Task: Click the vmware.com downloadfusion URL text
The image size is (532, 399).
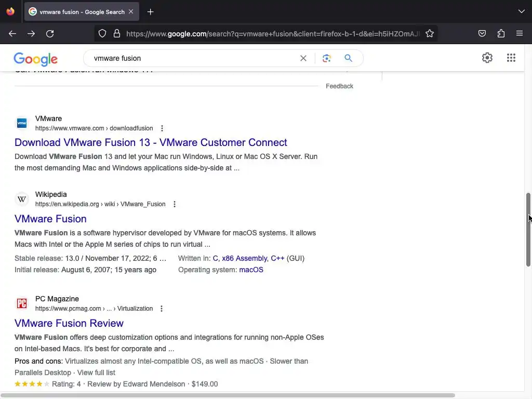Action: coord(94,129)
